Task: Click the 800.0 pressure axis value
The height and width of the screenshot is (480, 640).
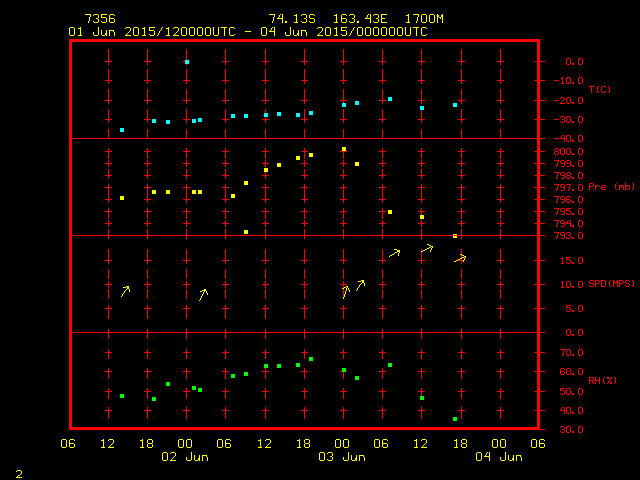Action: 568,152
